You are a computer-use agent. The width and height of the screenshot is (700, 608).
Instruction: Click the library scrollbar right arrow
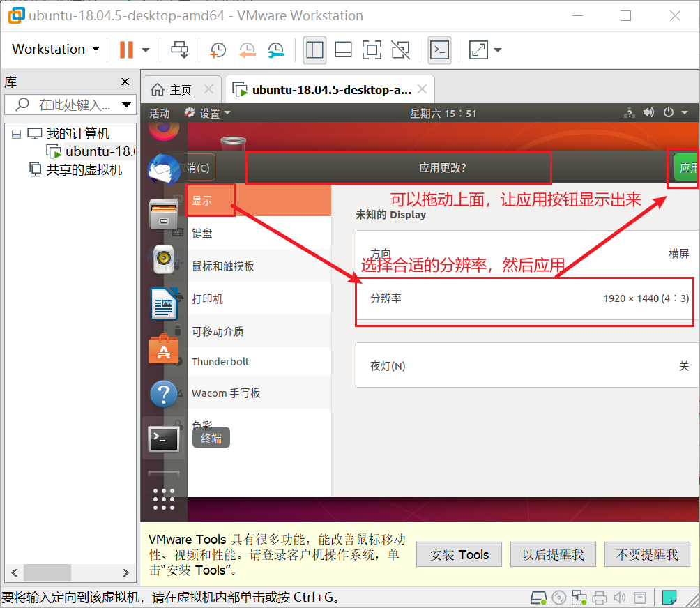125,572
